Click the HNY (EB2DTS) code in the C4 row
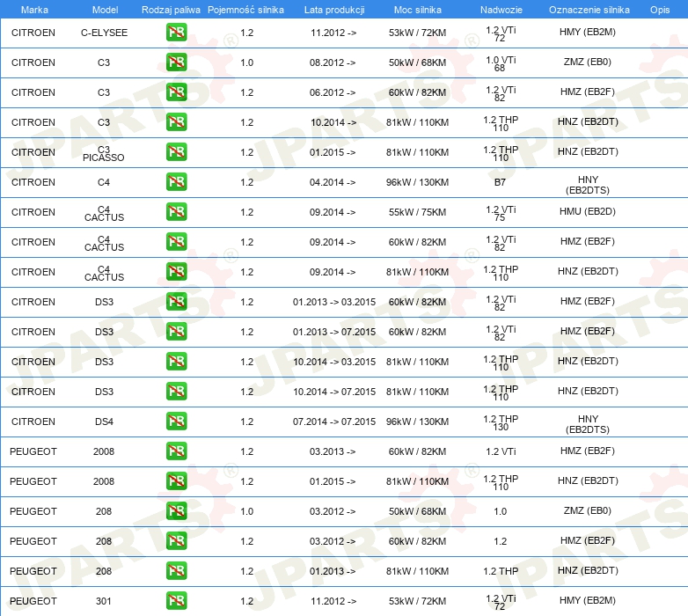 [588, 185]
